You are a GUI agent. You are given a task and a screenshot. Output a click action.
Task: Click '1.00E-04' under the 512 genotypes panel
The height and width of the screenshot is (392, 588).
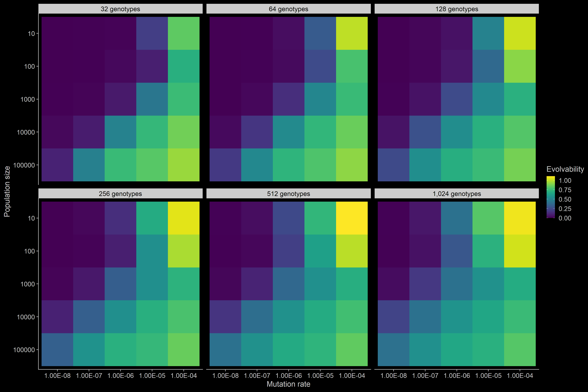[352, 376]
